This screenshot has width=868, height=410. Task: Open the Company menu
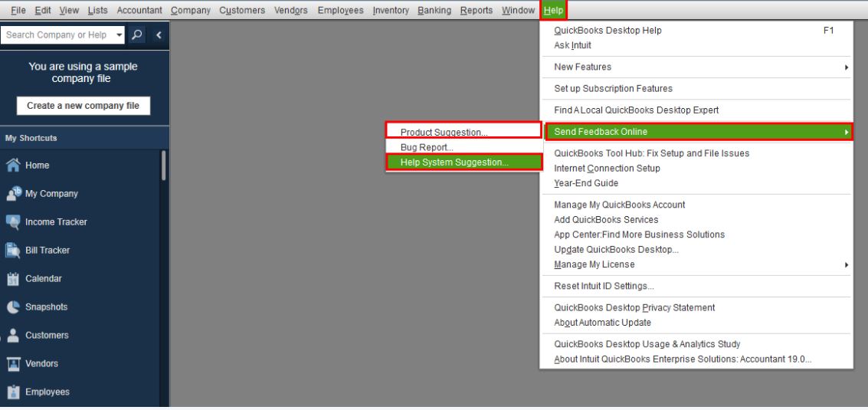[191, 10]
